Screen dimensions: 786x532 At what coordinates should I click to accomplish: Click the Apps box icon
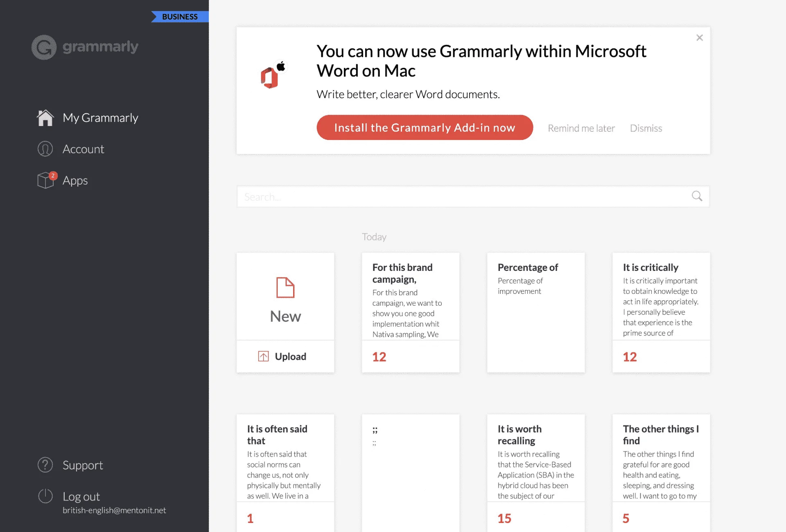tap(45, 180)
